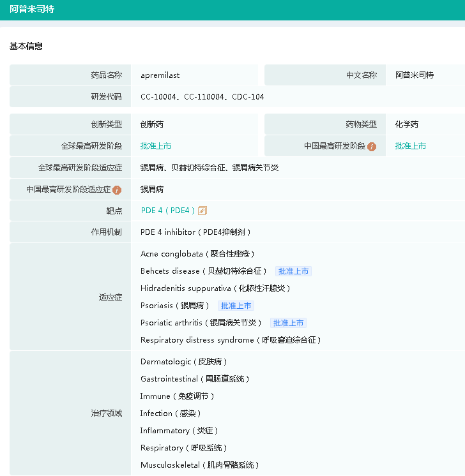Screen dimensions: 465x476
Task: Click the 创新药 value
Action: tap(151, 124)
